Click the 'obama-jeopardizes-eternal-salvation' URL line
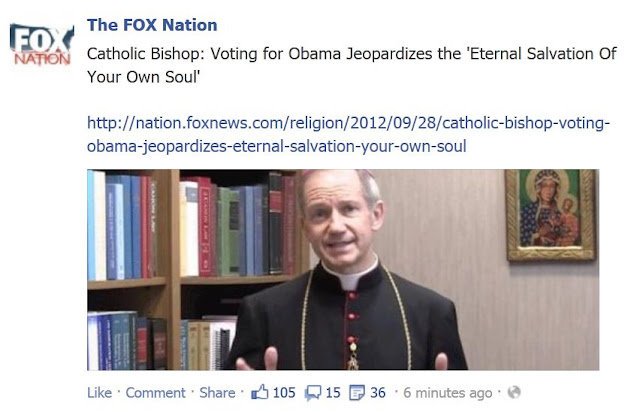Screen dimensions: 640x412 [276, 146]
